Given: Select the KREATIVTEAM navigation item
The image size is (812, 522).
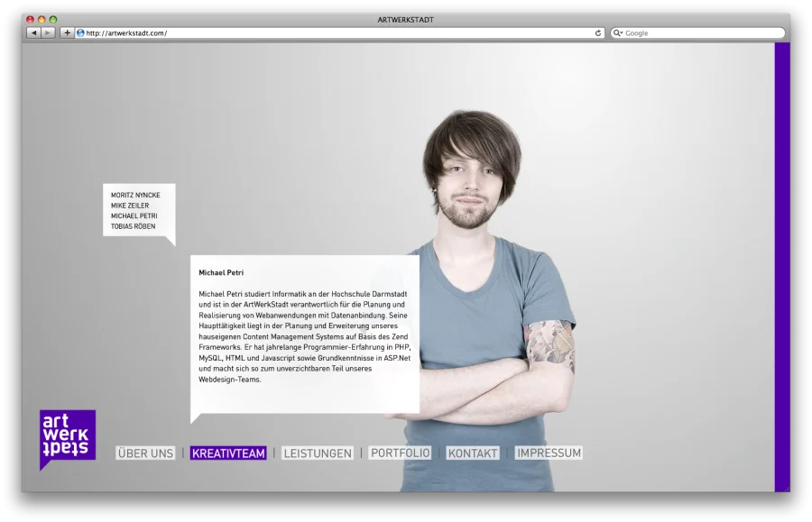Looking at the screenshot, I should pos(228,453).
